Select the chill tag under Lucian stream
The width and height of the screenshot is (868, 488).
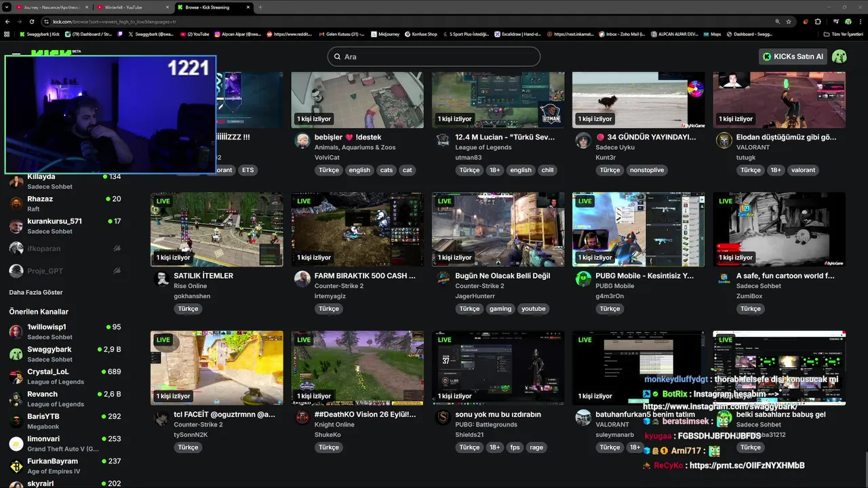(x=547, y=170)
